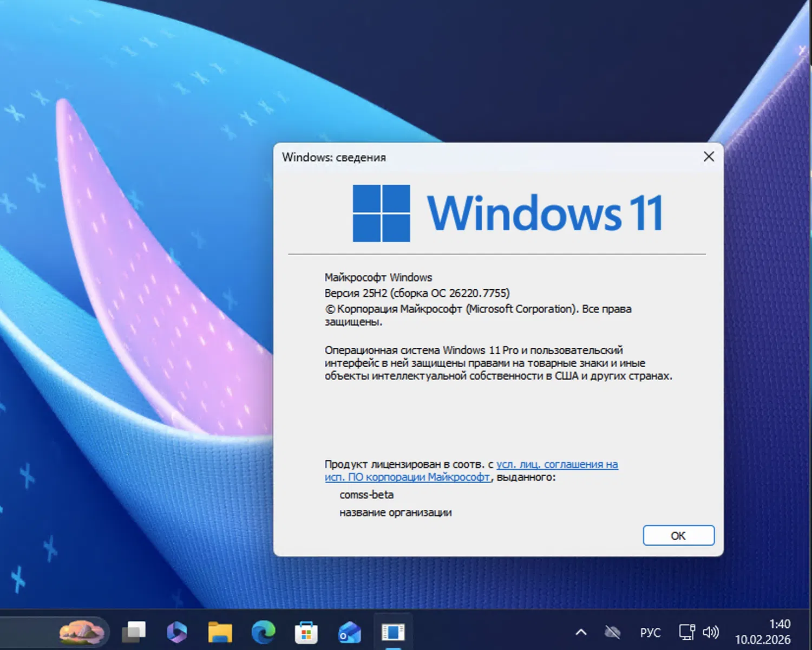Switch the РУС keyboard language
Viewport: 812px width, 650px height.
click(650, 632)
